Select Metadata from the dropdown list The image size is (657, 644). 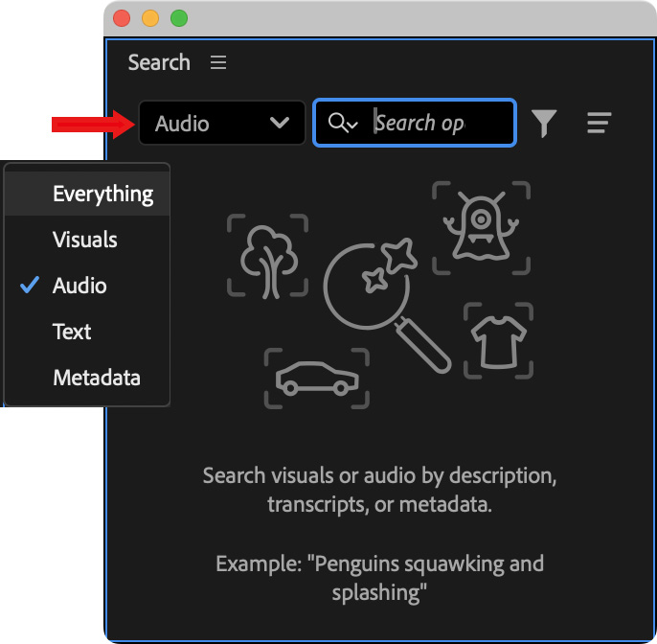[x=97, y=378]
